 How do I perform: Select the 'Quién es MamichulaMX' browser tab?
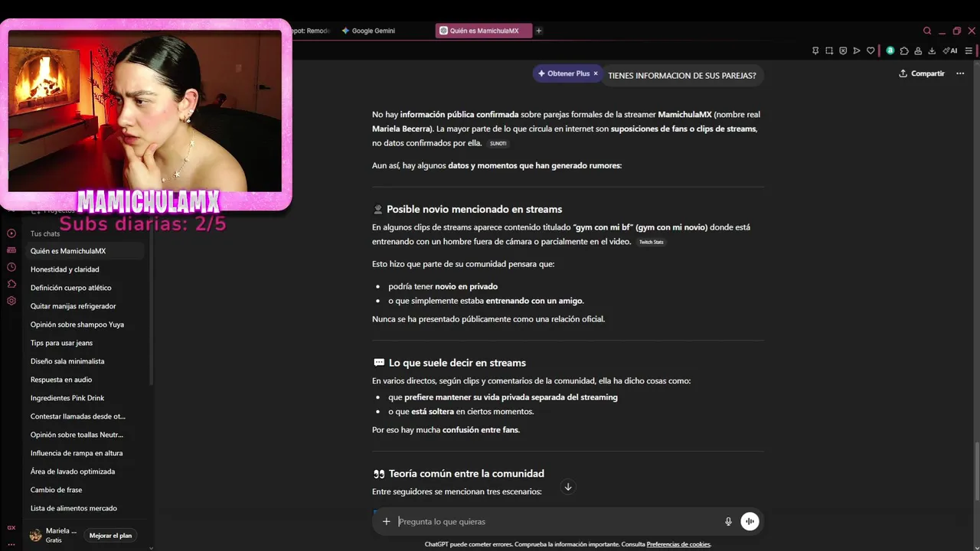tap(484, 31)
